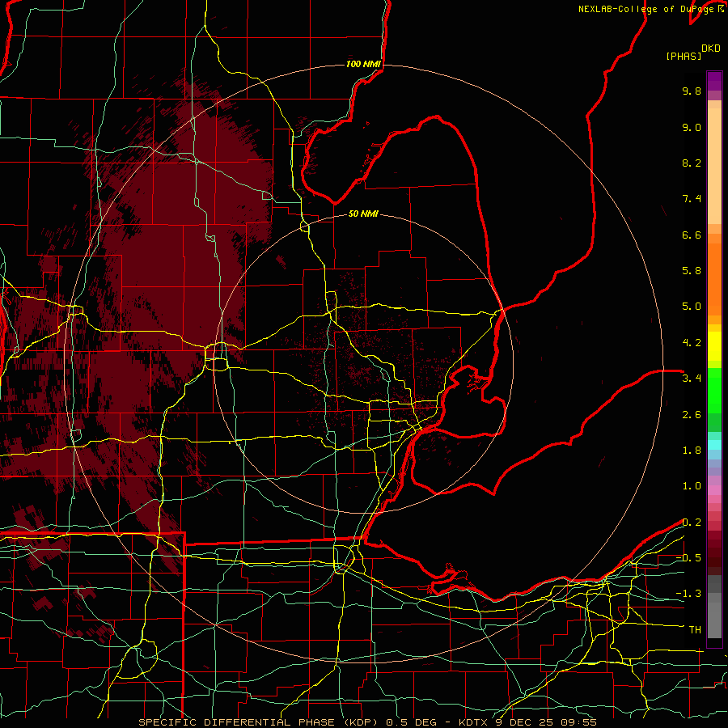Select the 3.4 value on the color scale
728x728 pixels.
click(692, 379)
